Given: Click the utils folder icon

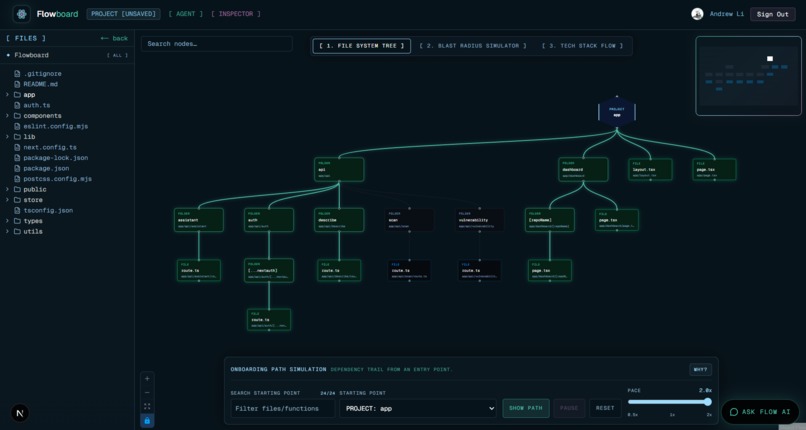Looking at the screenshot, I should (17, 232).
